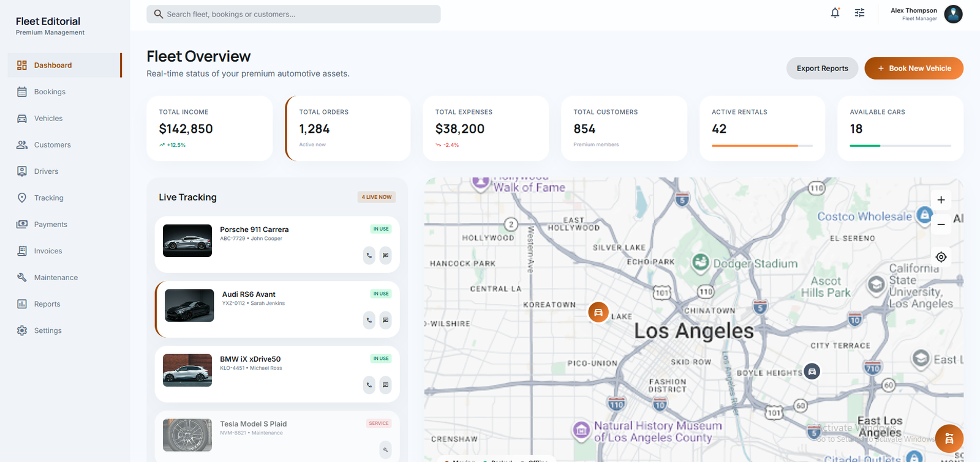Screen dimensions: 980x462
Task: Click the Available Cars progress bar
Action: (x=900, y=146)
